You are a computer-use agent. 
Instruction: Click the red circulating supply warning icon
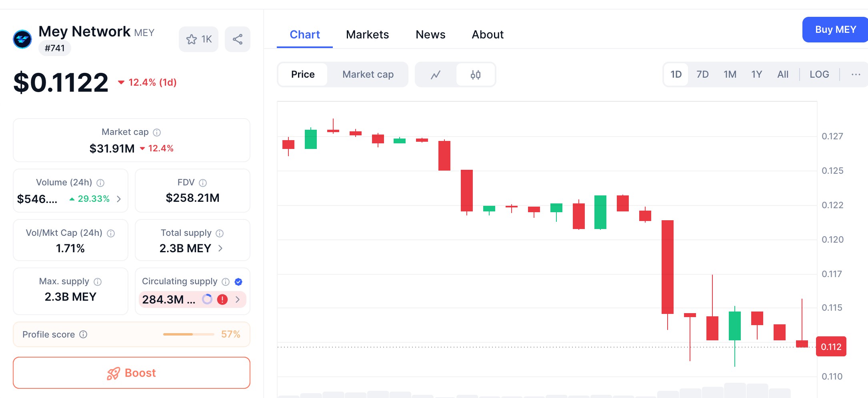click(222, 299)
